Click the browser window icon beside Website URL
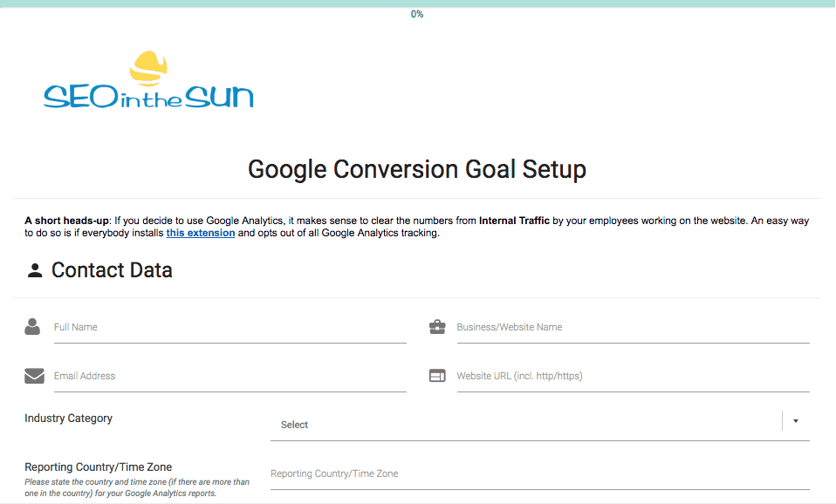This screenshot has width=836, height=504. 437,376
